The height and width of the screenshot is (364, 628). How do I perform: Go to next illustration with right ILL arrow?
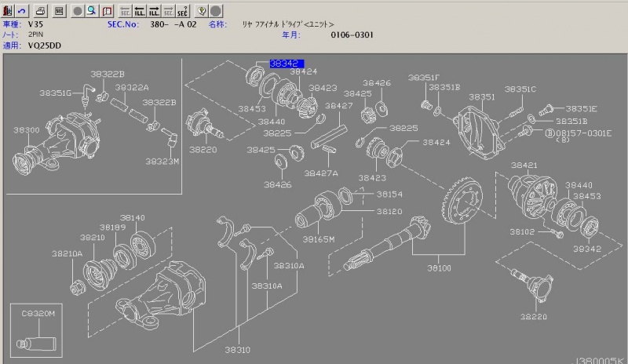tap(153, 11)
